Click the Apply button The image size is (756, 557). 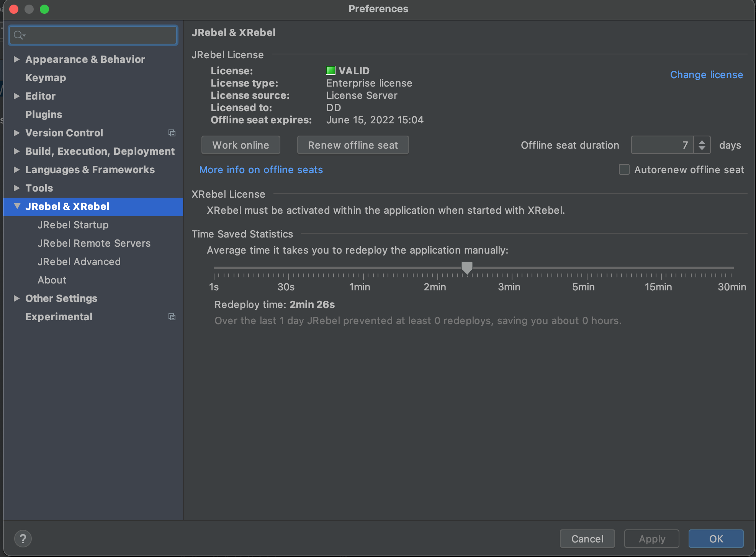pyautogui.click(x=652, y=539)
